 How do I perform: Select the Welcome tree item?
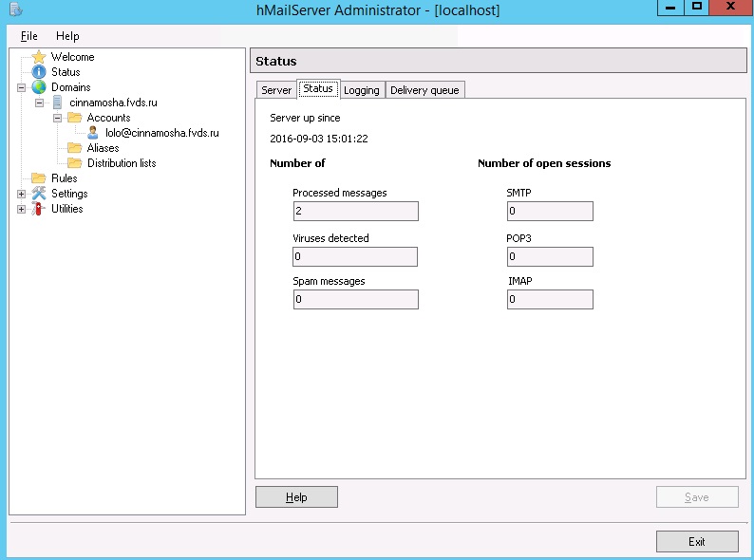[x=72, y=57]
